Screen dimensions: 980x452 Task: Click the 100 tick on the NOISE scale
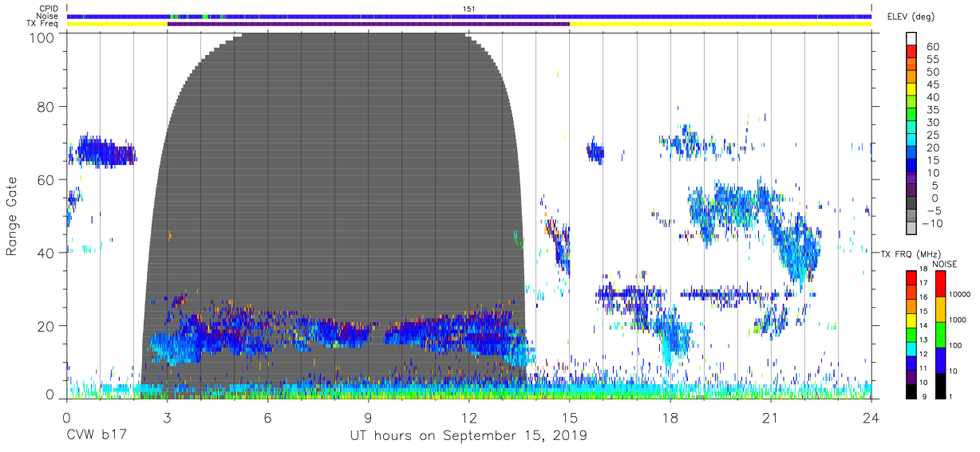956,346
